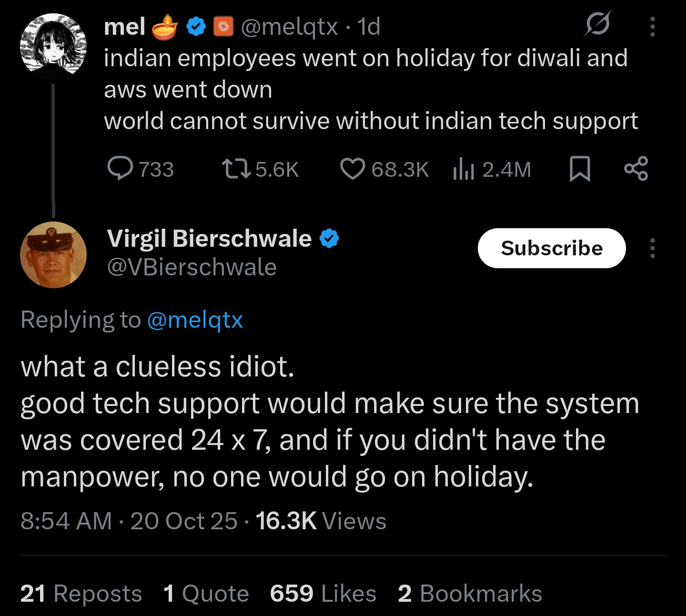Screen dimensions: 686x616
Task: View the 21 Reposts list
Action: [81, 594]
